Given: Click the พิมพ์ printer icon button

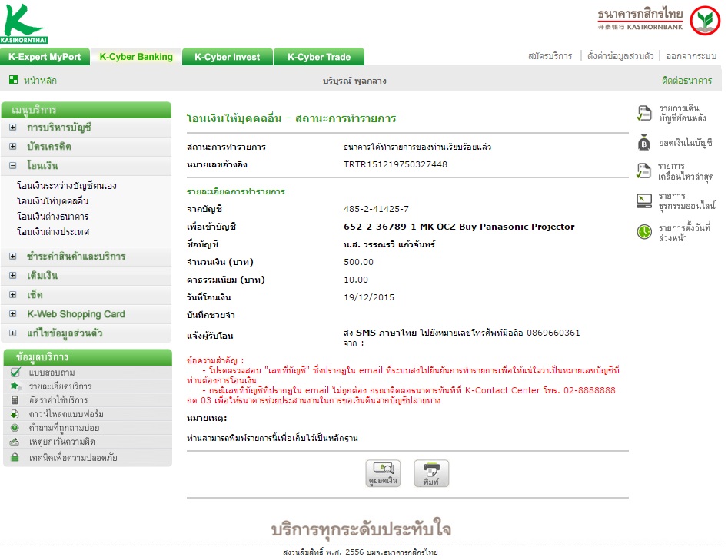Looking at the screenshot, I should coord(431,473).
